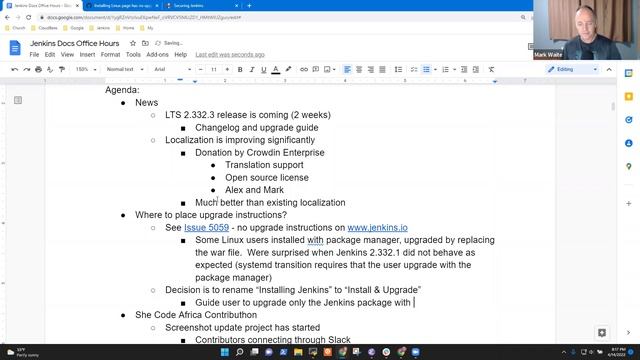Align text right

(371, 69)
